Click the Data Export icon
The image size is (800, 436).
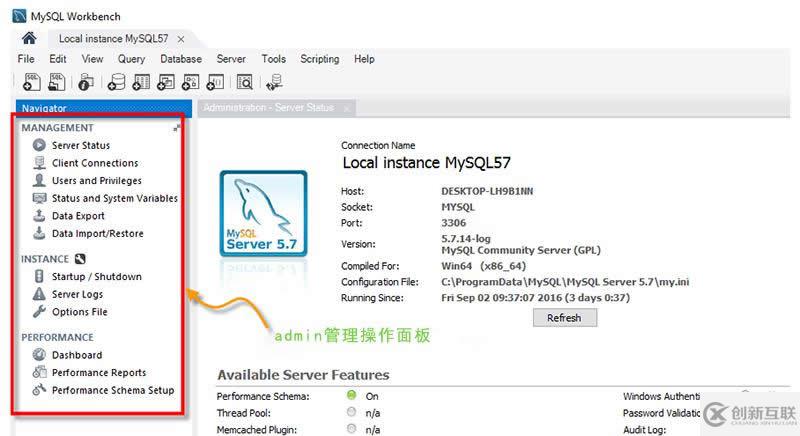39,215
